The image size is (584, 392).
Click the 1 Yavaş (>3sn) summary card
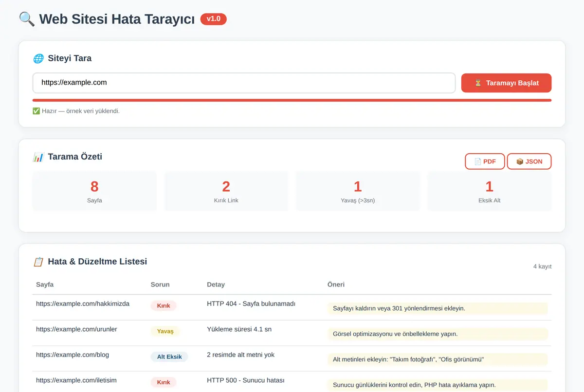tap(358, 191)
